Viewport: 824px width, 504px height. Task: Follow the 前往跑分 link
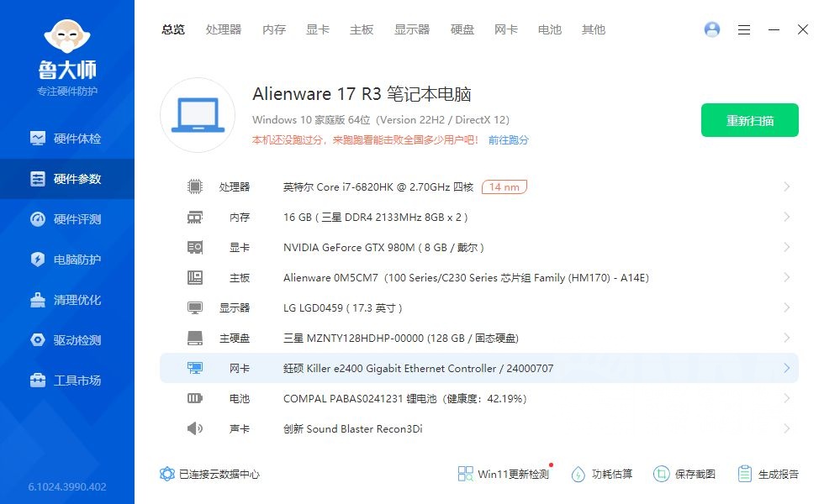[508, 140]
